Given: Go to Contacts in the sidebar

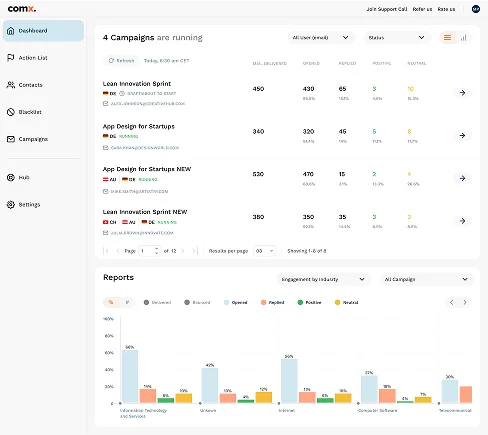Looking at the screenshot, I should coord(25,85).
